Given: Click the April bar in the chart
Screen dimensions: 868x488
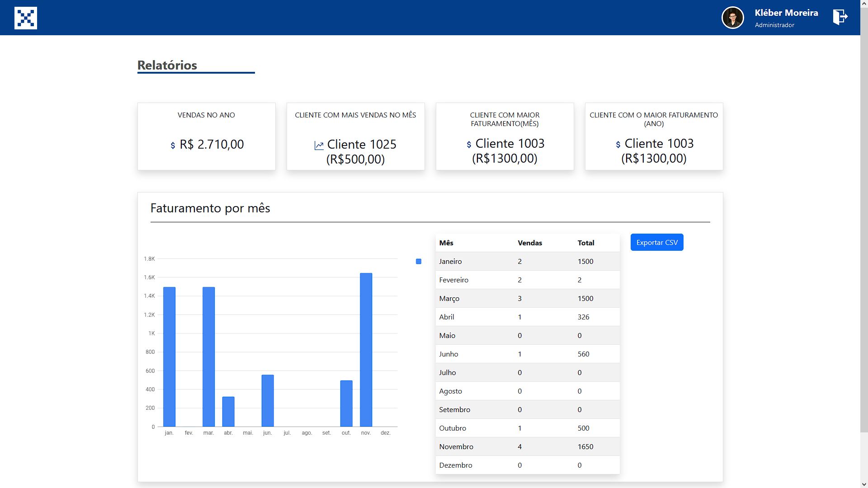Looking at the screenshot, I should (228, 412).
